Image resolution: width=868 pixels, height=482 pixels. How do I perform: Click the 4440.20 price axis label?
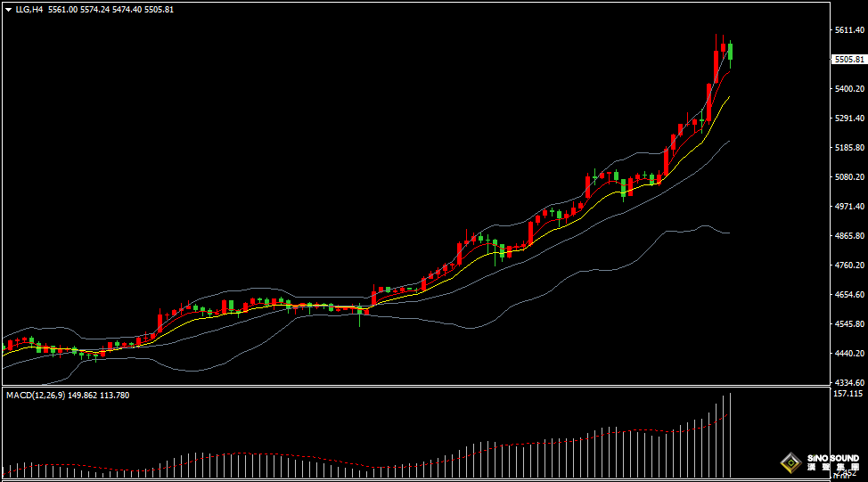pyautogui.click(x=848, y=354)
